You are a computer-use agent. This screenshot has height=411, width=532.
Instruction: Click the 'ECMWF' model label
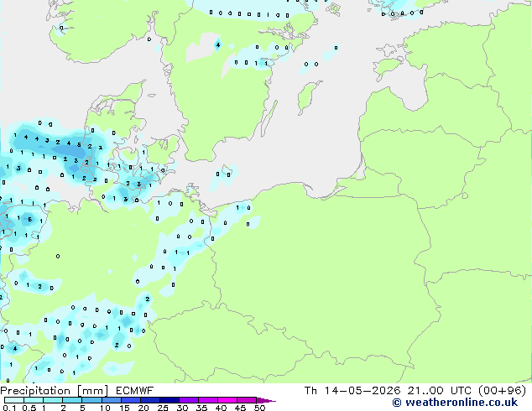pyautogui.click(x=135, y=391)
